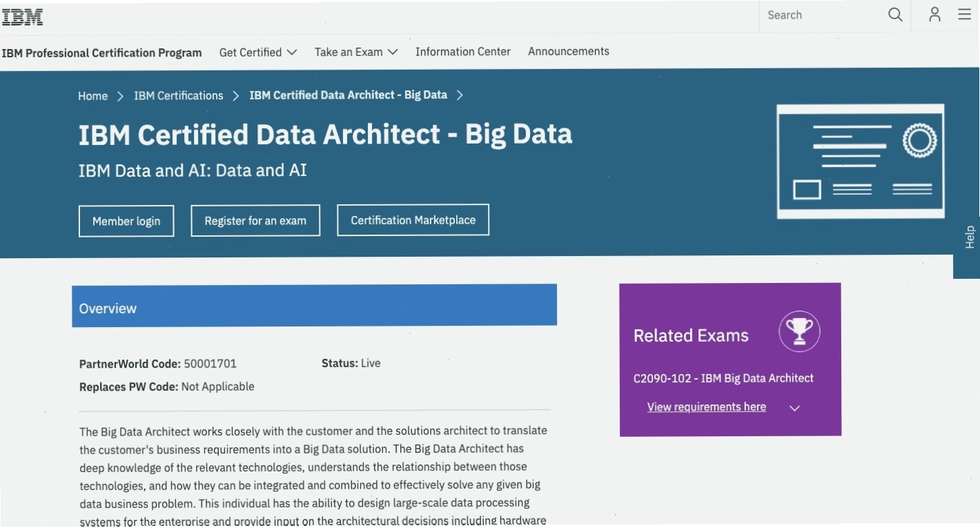Click the IBM Data and AI subtitle

click(193, 170)
